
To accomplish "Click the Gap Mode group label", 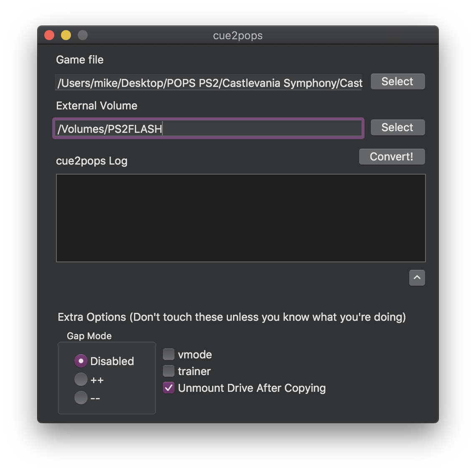I will [x=89, y=336].
